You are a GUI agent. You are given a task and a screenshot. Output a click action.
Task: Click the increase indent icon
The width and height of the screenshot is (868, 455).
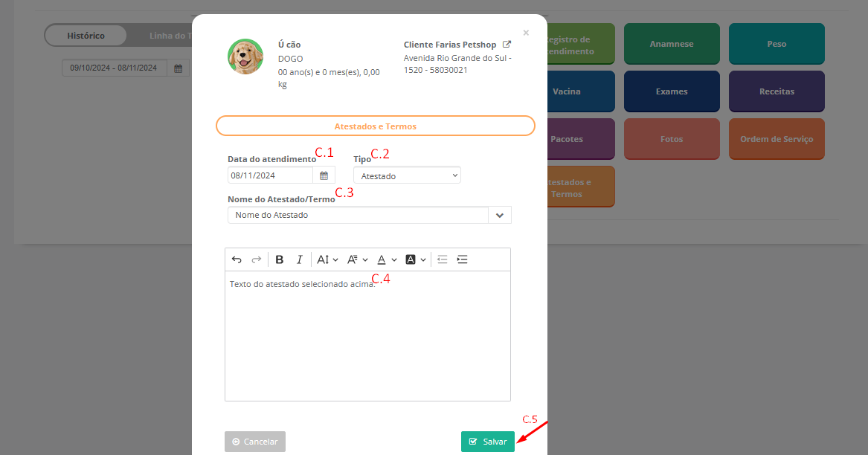click(462, 259)
